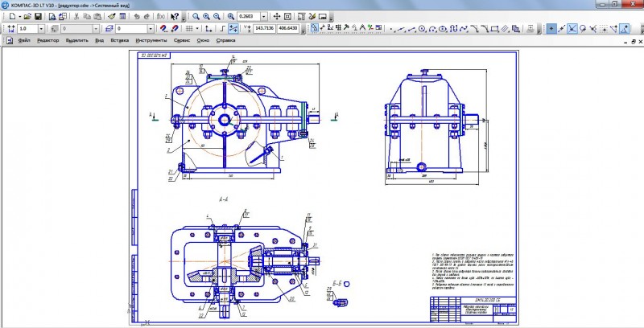Image resolution: width=644 pixels, height=328 pixels.
Task: Toggle the grid snap
Action: [604, 29]
